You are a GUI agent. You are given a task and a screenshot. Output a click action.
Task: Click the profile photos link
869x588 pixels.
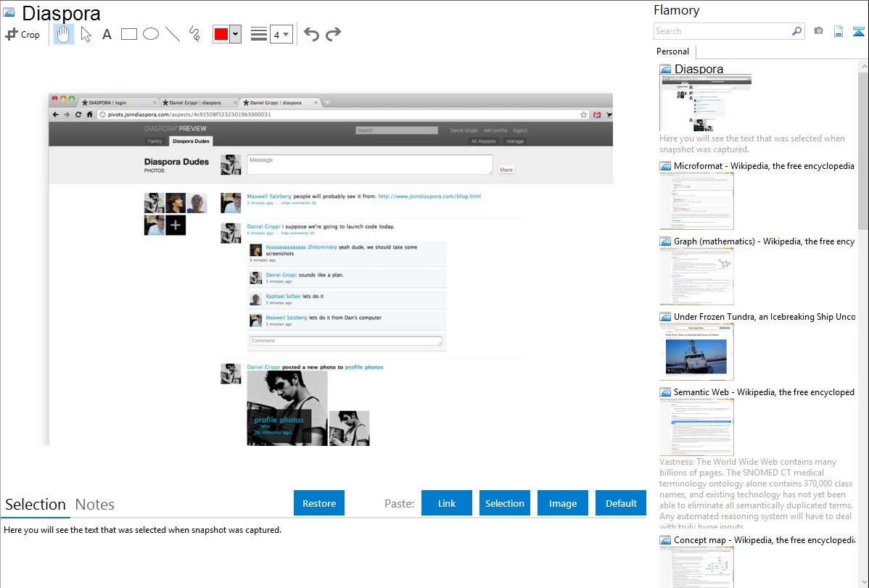tap(364, 367)
